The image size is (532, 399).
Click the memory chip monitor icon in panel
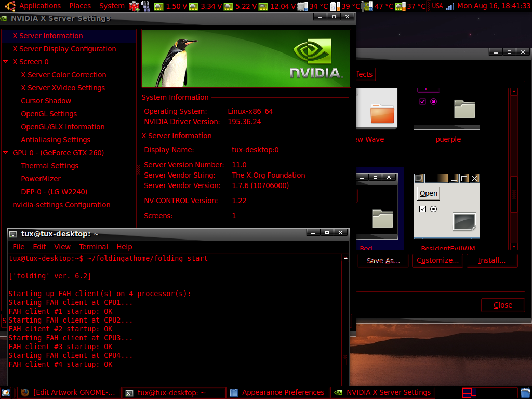click(145, 6)
